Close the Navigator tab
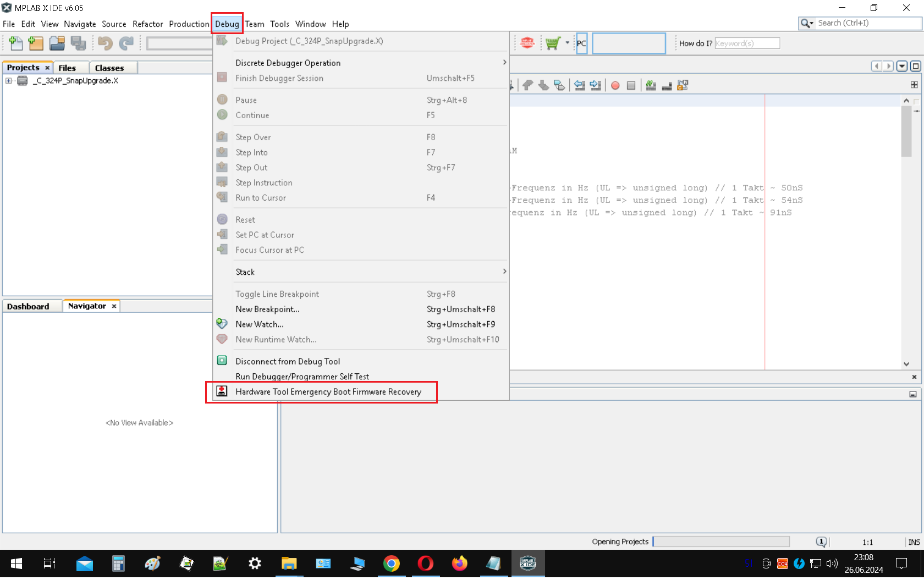Viewport: 924px width, 580px height. [x=114, y=306]
